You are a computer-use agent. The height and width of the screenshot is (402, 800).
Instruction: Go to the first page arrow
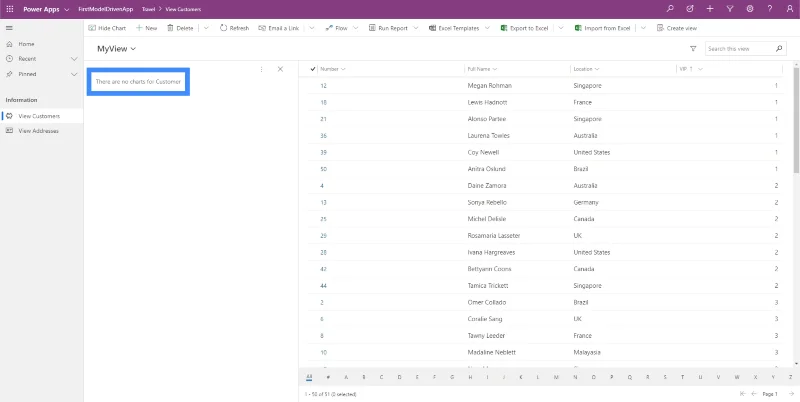pyautogui.click(x=742, y=394)
